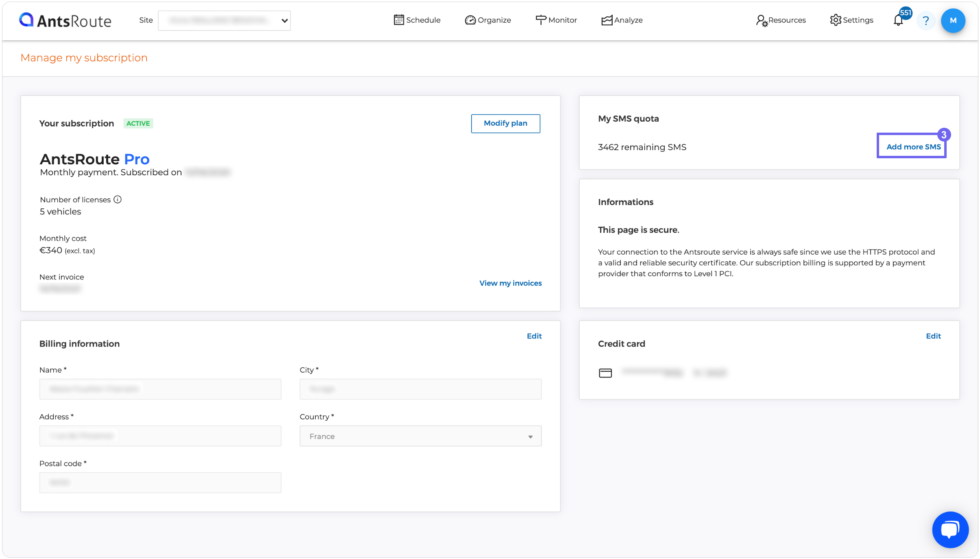
Task: Open the Organize menu
Action: click(x=488, y=20)
